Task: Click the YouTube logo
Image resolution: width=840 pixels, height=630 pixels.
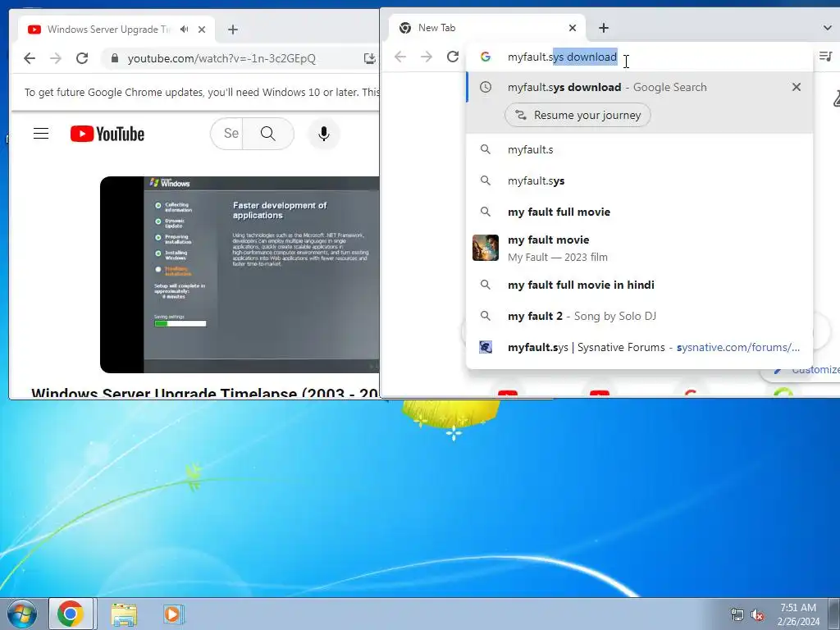Action: tap(107, 134)
